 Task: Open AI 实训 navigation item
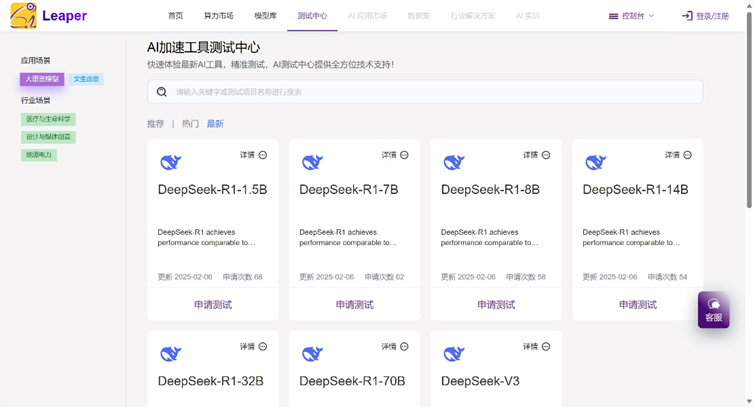pos(528,16)
